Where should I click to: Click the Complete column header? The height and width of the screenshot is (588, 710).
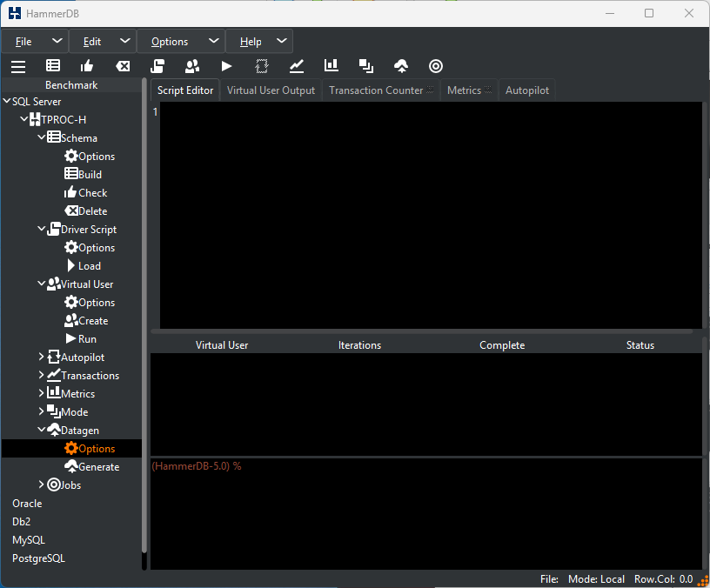[x=502, y=345]
